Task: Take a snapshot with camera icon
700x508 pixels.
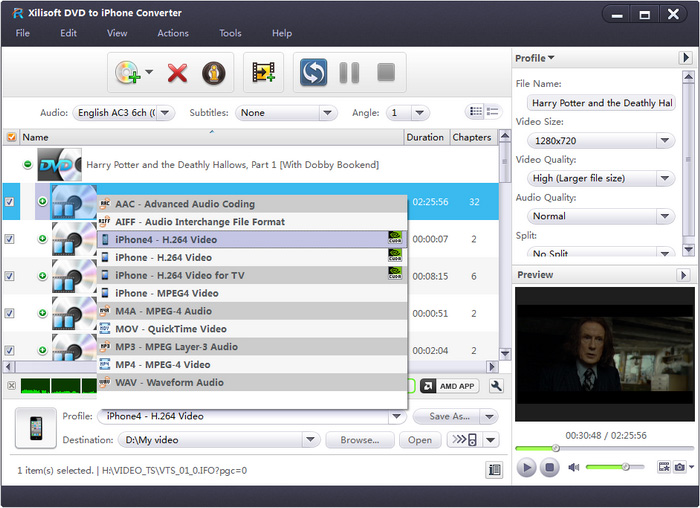Action: (x=679, y=467)
